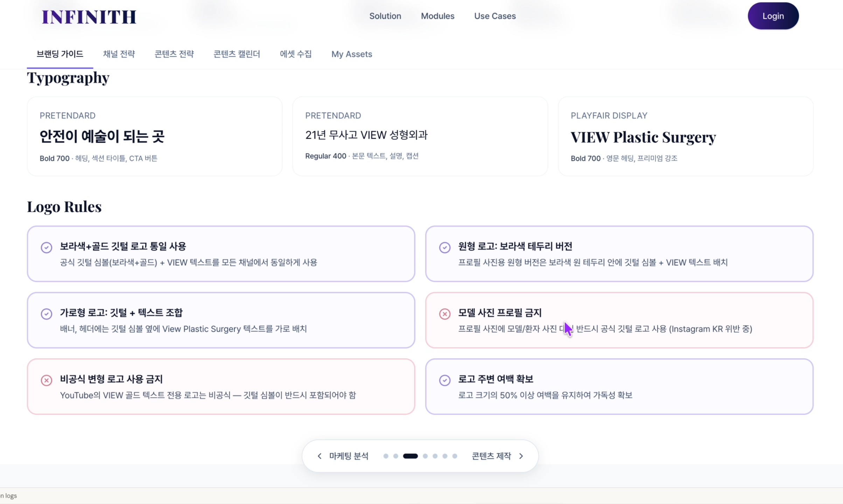Click the INFINITH logo

tap(89, 17)
